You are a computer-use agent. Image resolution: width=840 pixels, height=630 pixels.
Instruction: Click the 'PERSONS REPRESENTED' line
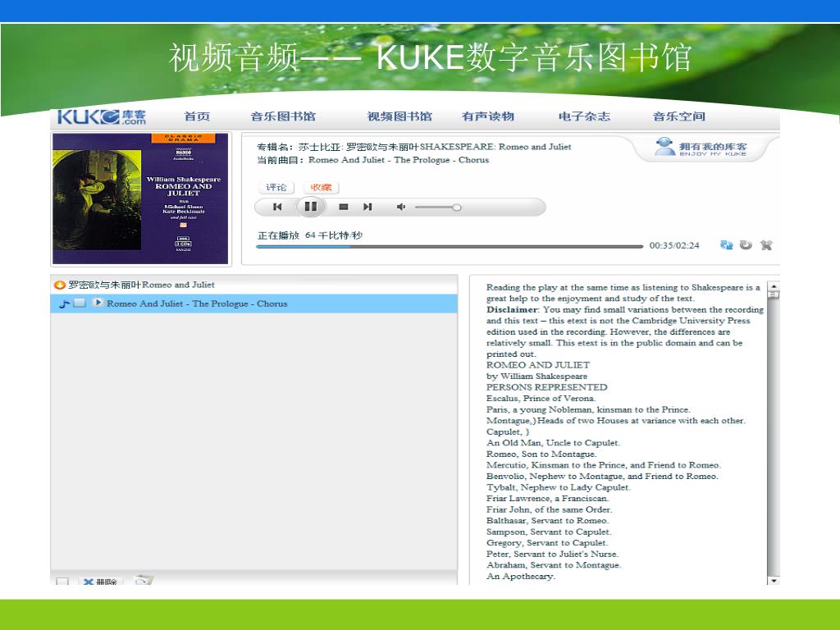click(546, 387)
